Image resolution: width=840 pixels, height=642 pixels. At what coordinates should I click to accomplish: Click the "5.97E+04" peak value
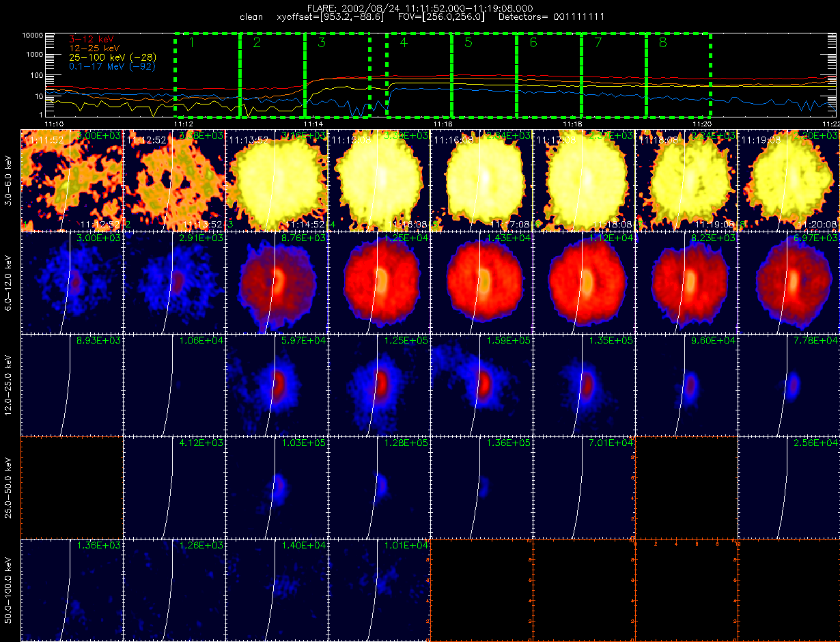(x=304, y=340)
